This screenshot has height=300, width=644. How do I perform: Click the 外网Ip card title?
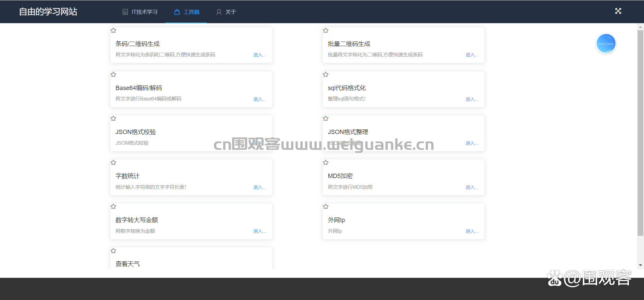click(x=336, y=220)
